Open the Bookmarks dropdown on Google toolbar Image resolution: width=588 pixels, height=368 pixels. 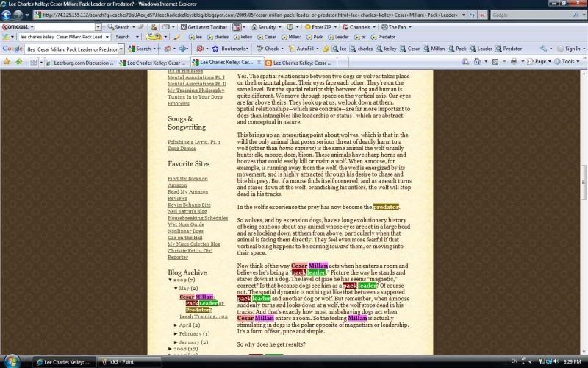tap(247, 49)
